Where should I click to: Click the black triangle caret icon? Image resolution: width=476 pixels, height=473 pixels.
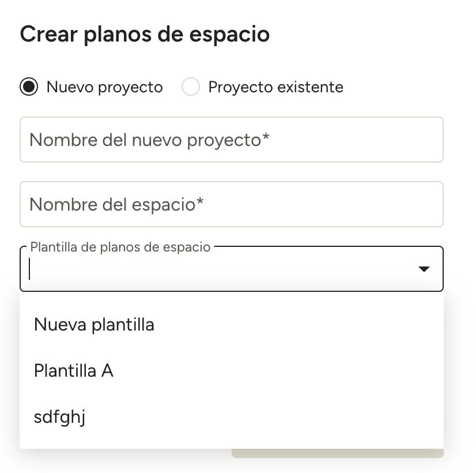[x=424, y=269]
